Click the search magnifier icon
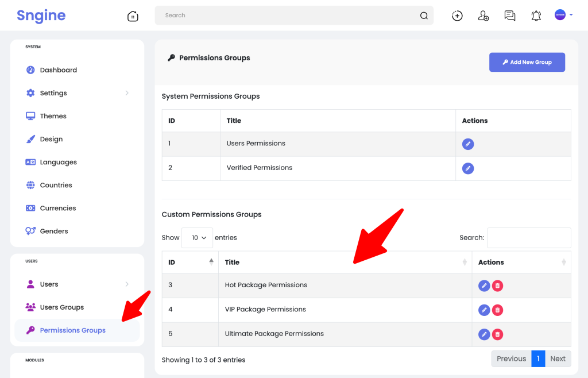 (x=424, y=16)
